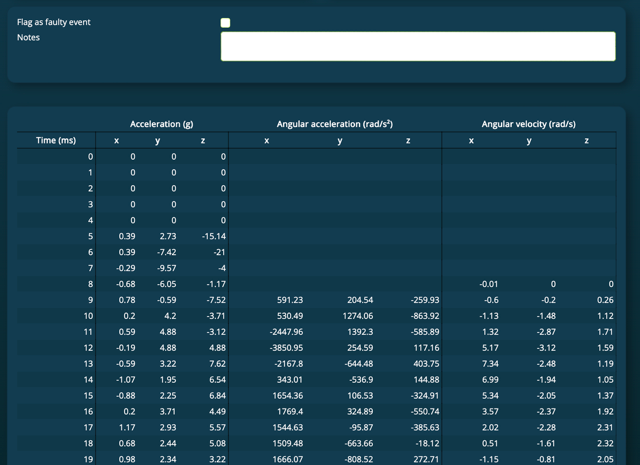Image resolution: width=640 pixels, height=465 pixels.
Task: Select acceleration cell 5.57
Action: [218, 427]
